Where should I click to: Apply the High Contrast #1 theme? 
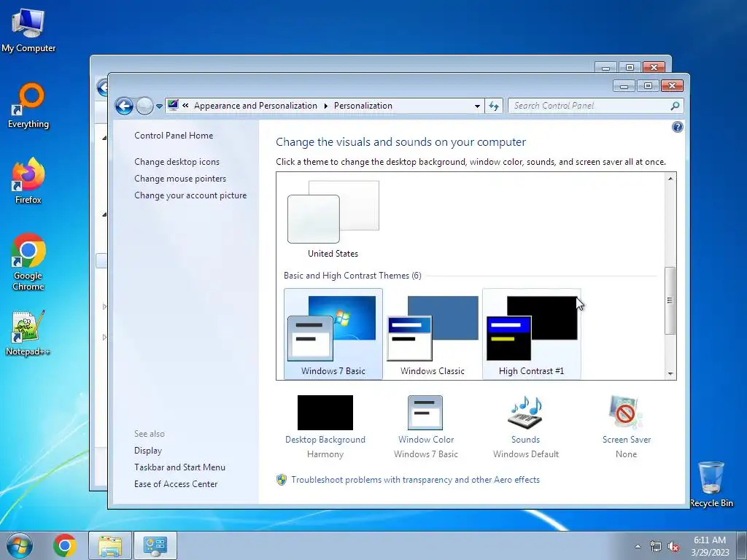[531, 334]
